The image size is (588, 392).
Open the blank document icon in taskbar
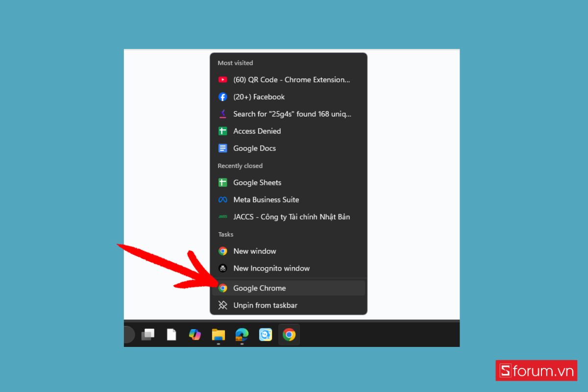(171, 335)
